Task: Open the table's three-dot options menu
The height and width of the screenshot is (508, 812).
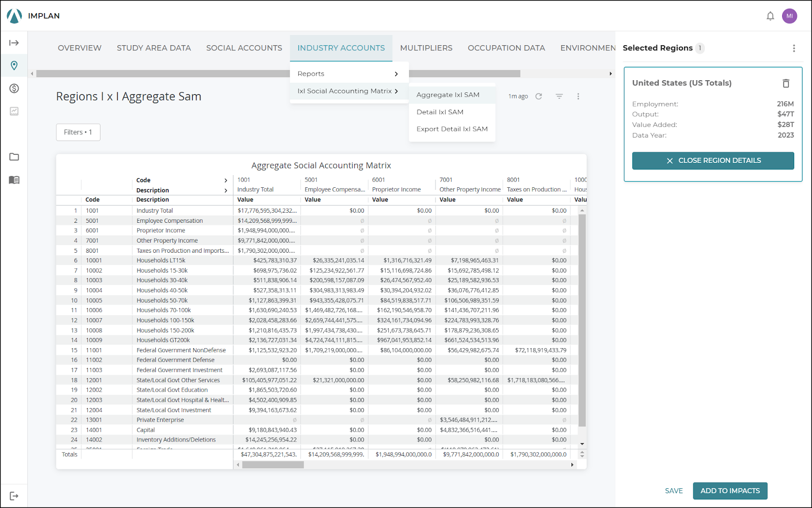Action: pyautogui.click(x=578, y=96)
